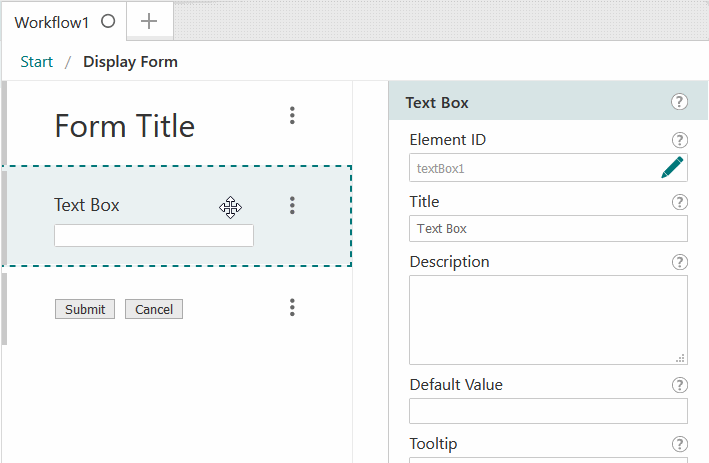
Task: Show the Tooltip field help icon
Action: coord(680,444)
